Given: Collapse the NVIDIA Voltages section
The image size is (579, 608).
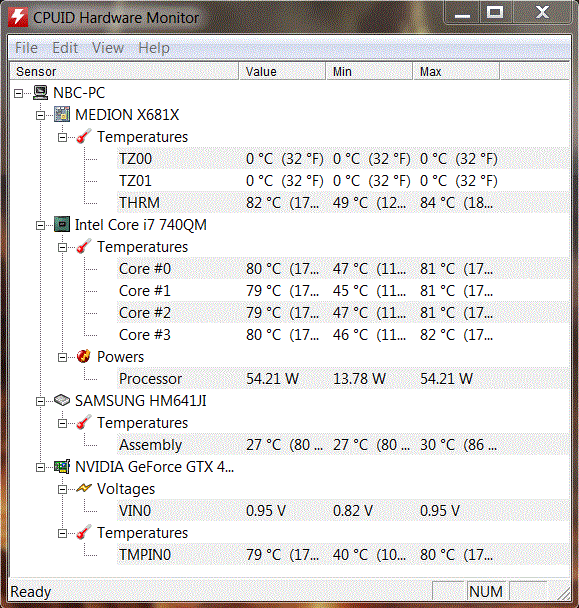Looking at the screenshot, I should (62, 489).
